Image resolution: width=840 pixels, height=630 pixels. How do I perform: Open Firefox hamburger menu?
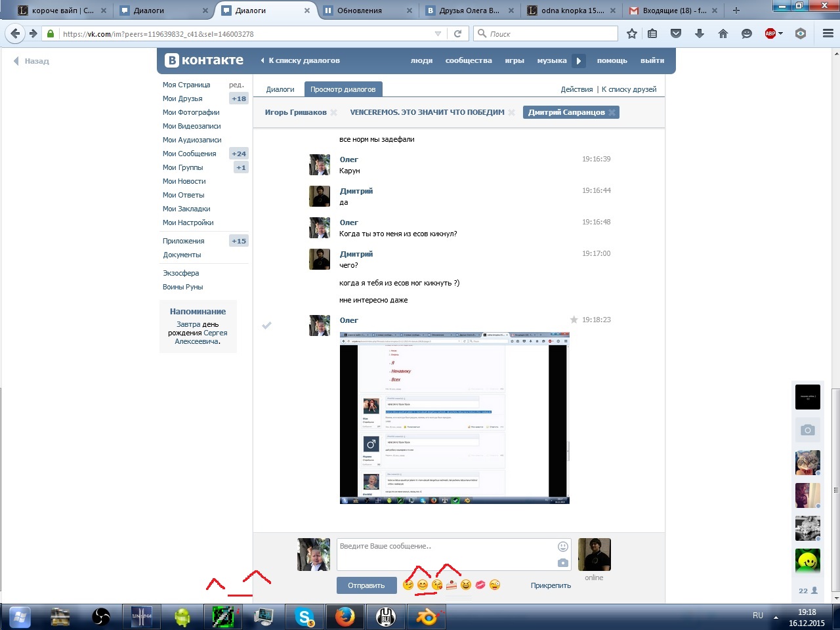(828, 33)
